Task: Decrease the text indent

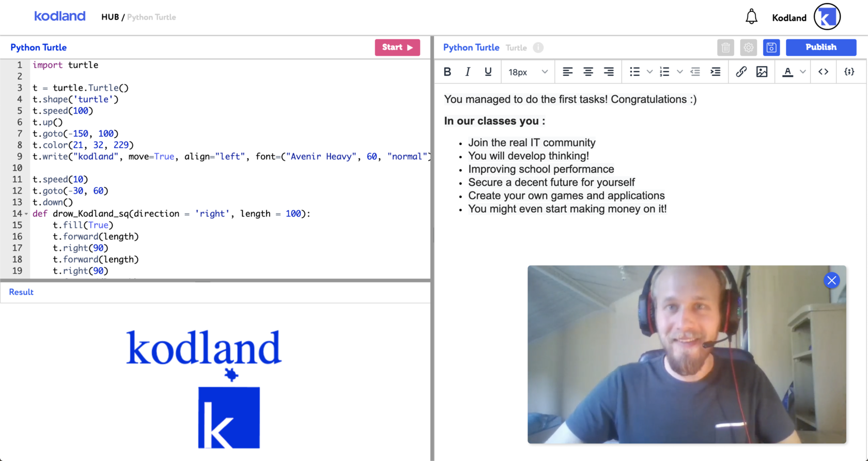Action: point(695,72)
